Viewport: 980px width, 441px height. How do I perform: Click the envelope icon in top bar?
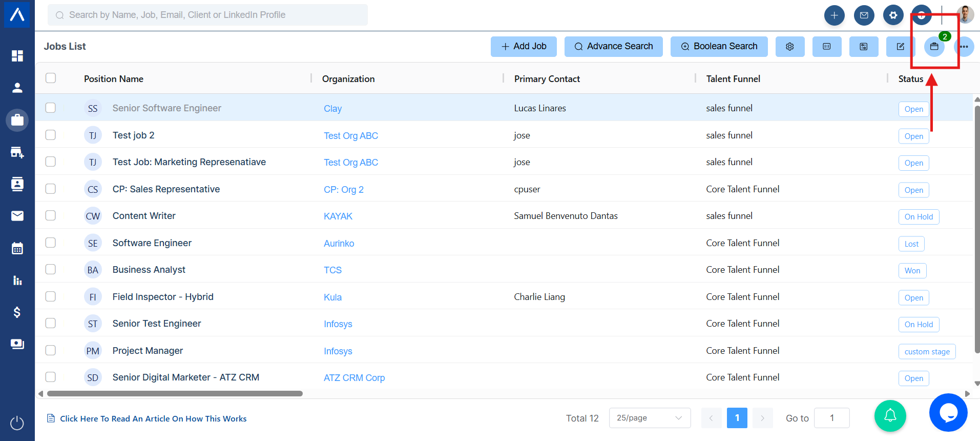tap(864, 15)
